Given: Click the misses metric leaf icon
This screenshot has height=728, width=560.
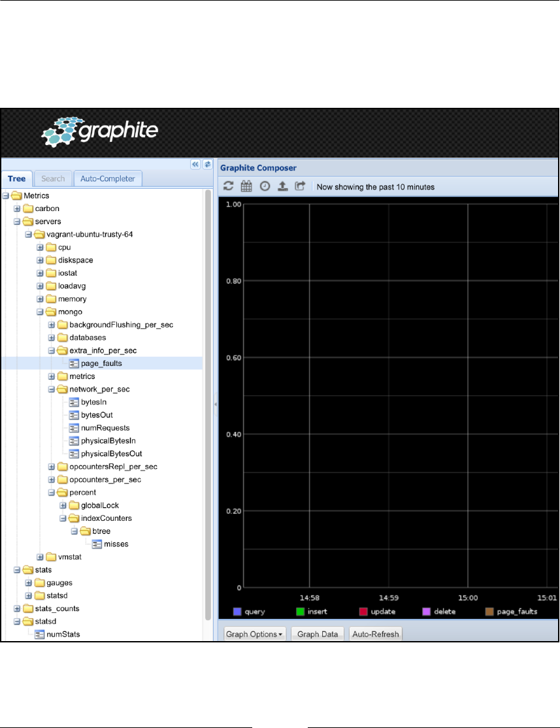Looking at the screenshot, I should click(x=97, y=544).
